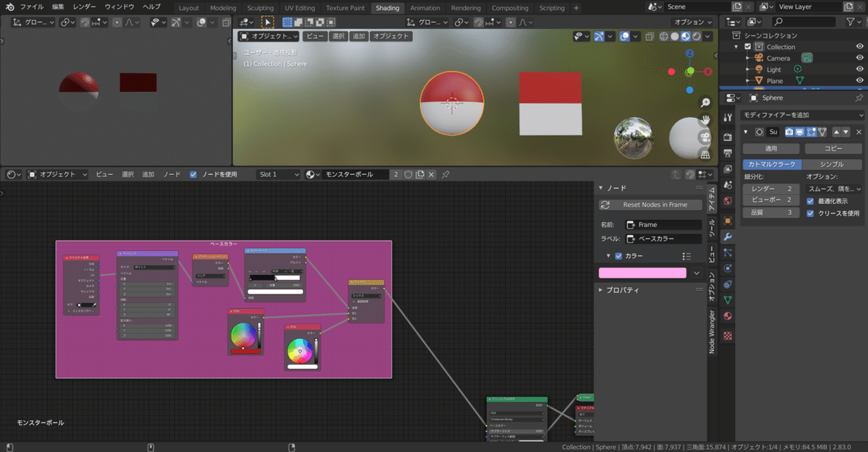Hide the Light object in viewport
The image size is (868, 452).
click(x=859, y=69)
